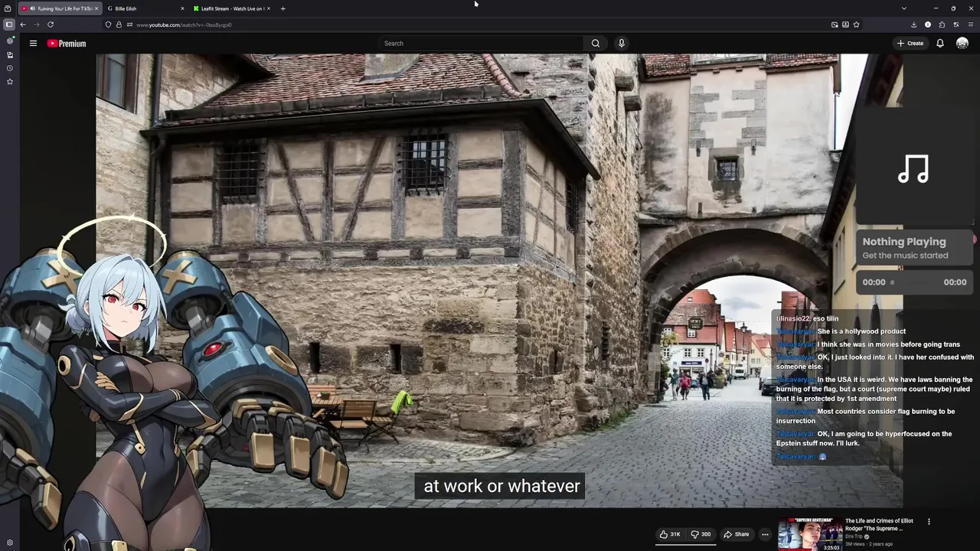980x551 pixels.
Task: Close the Leafit Stream tab
Action: tap(269, 8)
